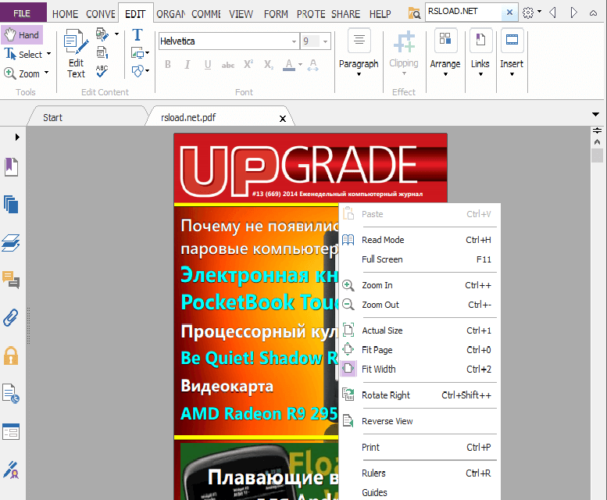The image size is (607, 500).
Task: Open the Security lock panel
Action: click(11, 356)
